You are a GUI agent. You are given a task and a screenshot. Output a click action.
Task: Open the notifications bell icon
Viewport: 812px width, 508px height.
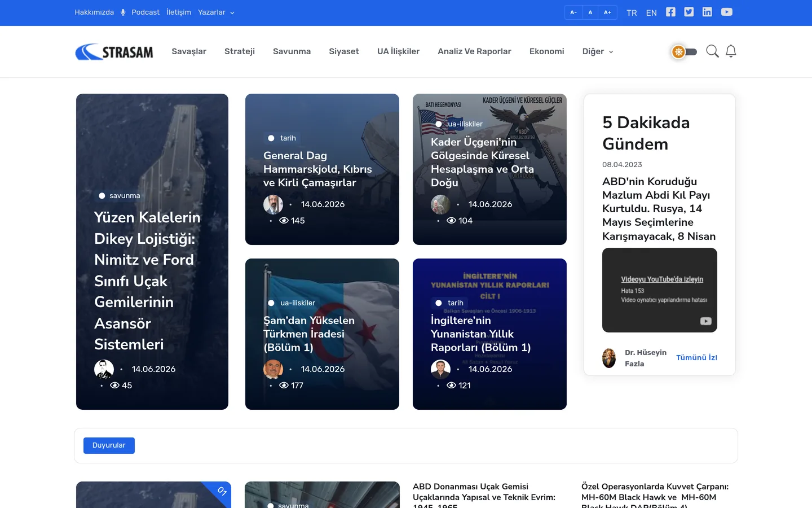pyautogui.click(x=731, y=51)
